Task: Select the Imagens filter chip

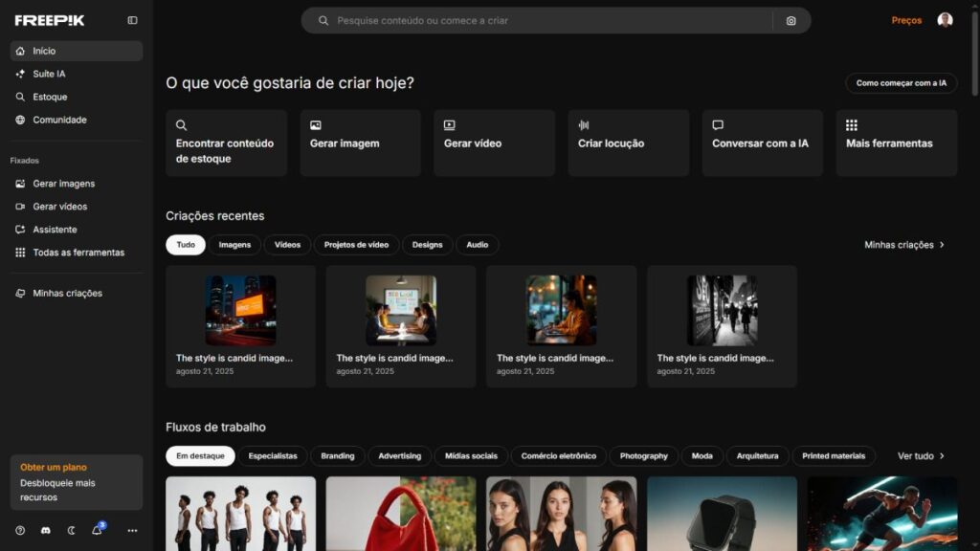Action: coord(234,245)
